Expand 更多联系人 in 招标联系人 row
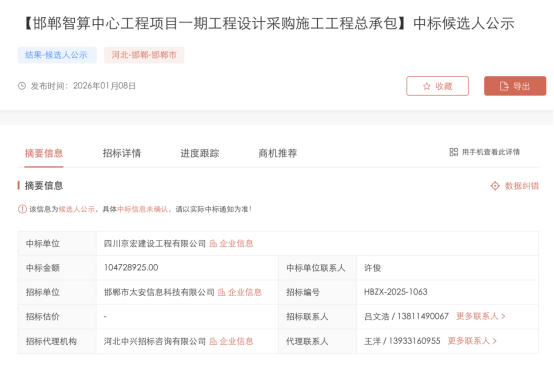 481,316
